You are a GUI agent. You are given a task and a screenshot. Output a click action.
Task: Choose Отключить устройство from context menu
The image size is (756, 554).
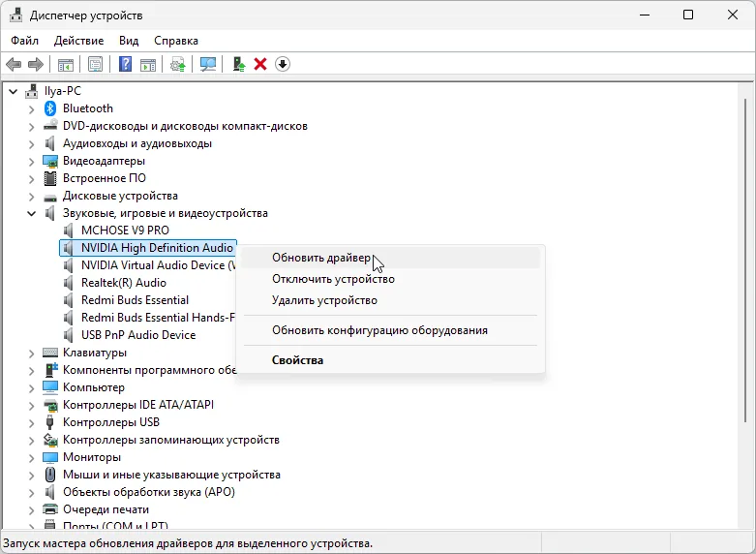tap(389, 279)
